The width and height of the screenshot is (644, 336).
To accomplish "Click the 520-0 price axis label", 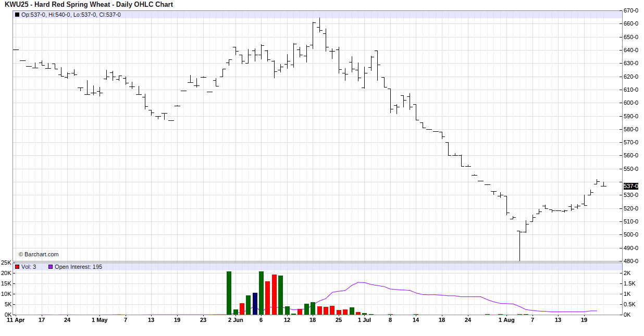I will tap(631, 208).
